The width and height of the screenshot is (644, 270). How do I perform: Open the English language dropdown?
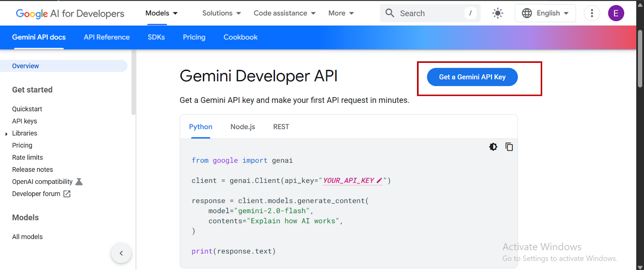point(545,13)
